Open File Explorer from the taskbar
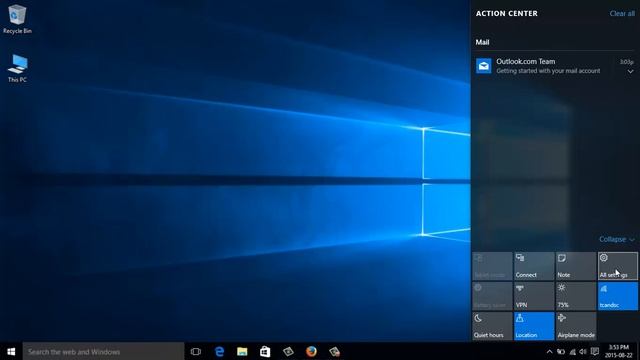The image size is (640, 360). coord(242,351)
